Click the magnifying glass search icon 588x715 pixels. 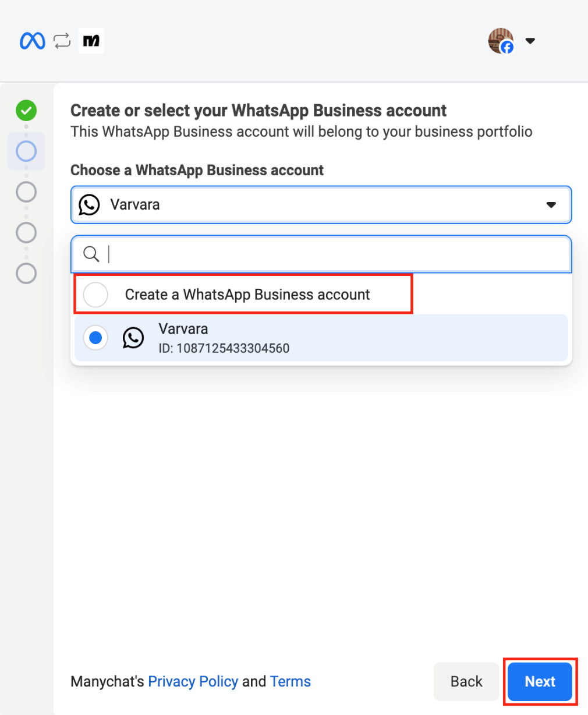(91, 254)
